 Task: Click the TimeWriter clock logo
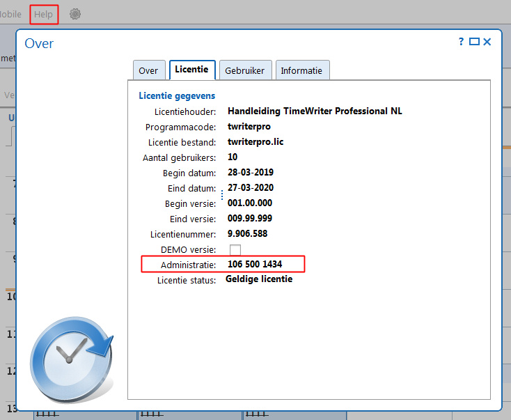point(72,359)
